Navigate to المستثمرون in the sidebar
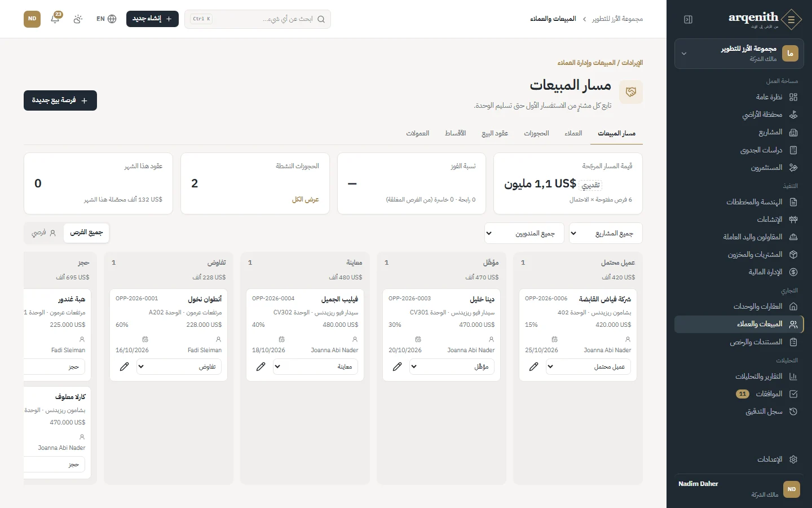 (x=739, y=168)
